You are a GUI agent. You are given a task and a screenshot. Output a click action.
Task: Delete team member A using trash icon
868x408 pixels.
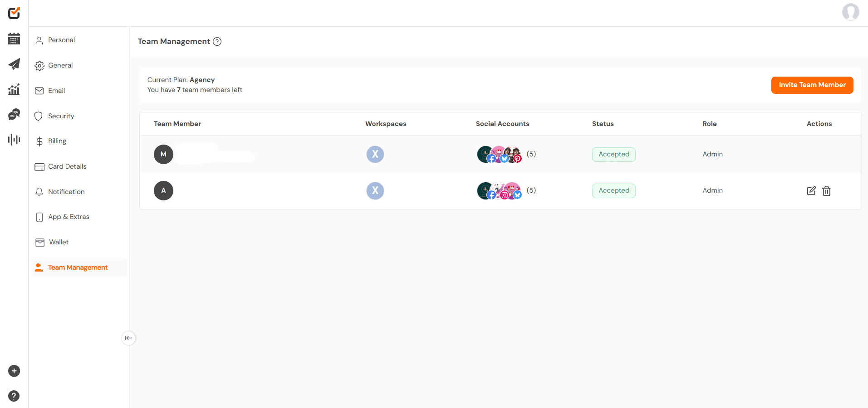[827, 191]
